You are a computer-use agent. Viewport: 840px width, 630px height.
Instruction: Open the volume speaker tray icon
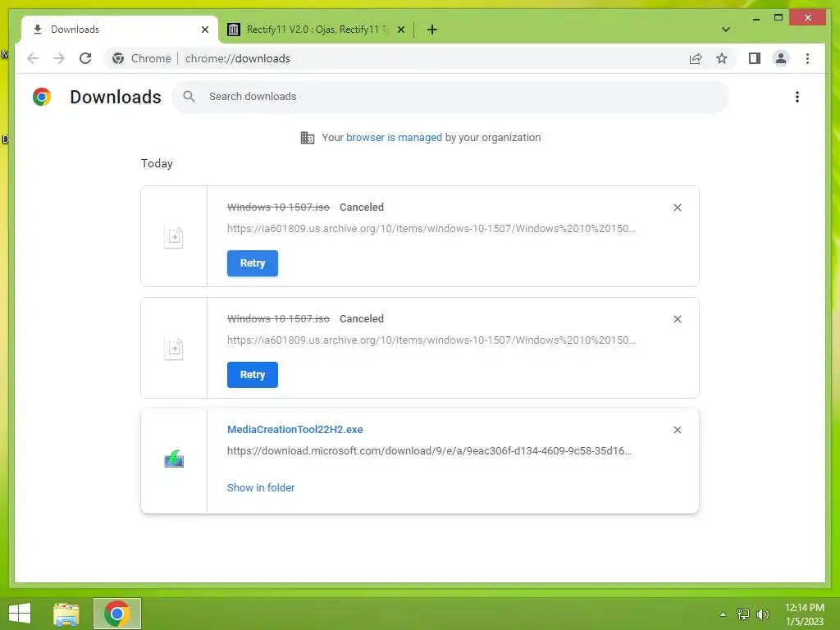(x=763, y=614)
